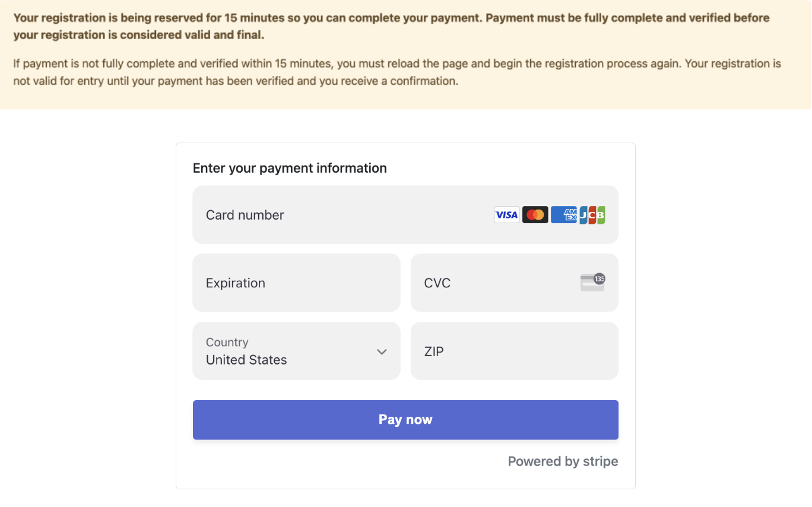Image resolution: width=812 pixels, height=507 pixels.
Task: Click the 'Card number' placeholder text
Action: tap(245, 215)
